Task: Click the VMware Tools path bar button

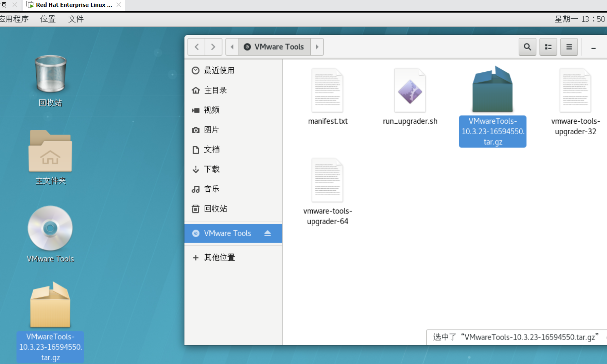Action: pos(275,47)
